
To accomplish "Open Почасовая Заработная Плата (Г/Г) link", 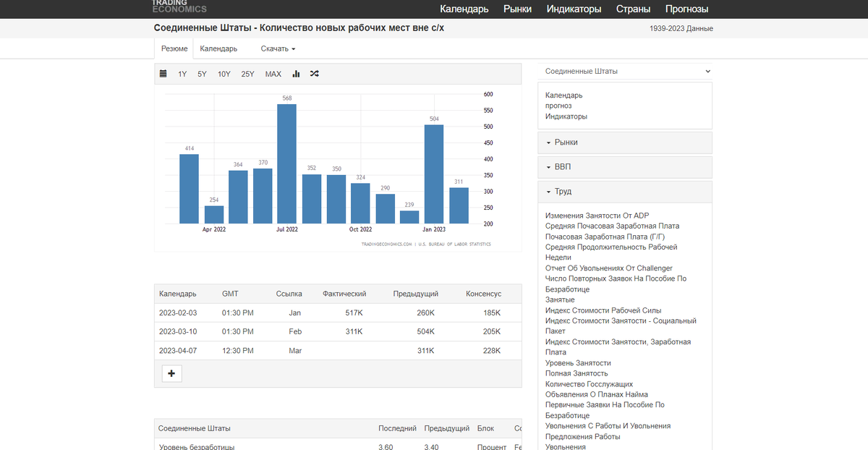I will (605, 237).
